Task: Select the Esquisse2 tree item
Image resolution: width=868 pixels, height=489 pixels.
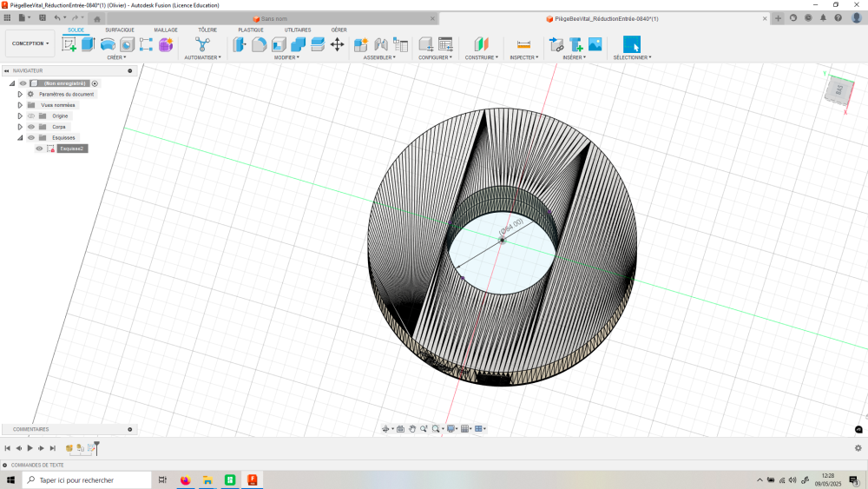Action: [72, 149]
